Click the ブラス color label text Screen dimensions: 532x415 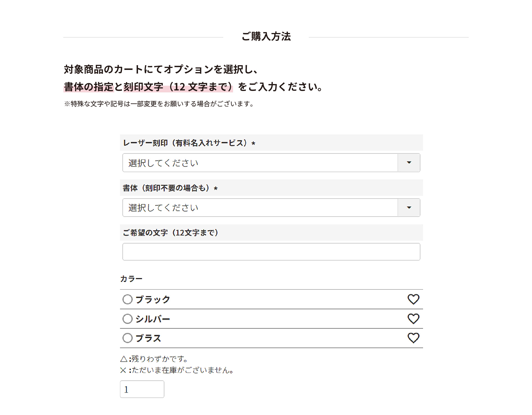(x=148, y=338)
